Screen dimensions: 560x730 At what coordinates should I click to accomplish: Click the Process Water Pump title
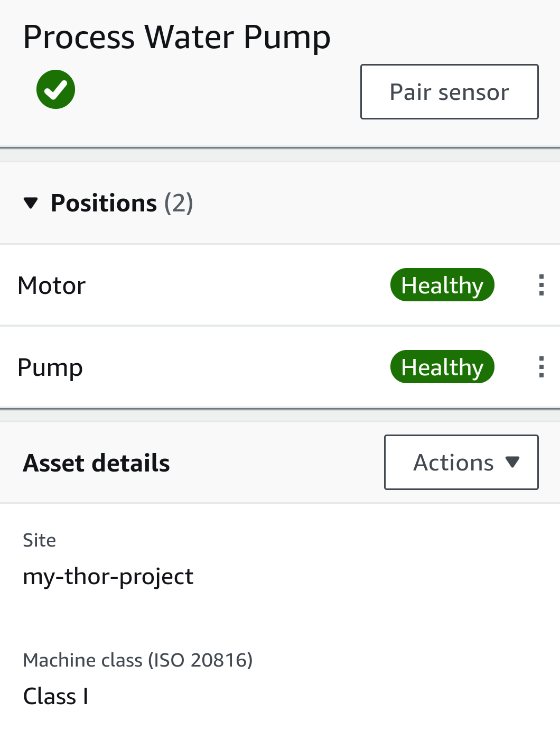(x=176, y=38)
